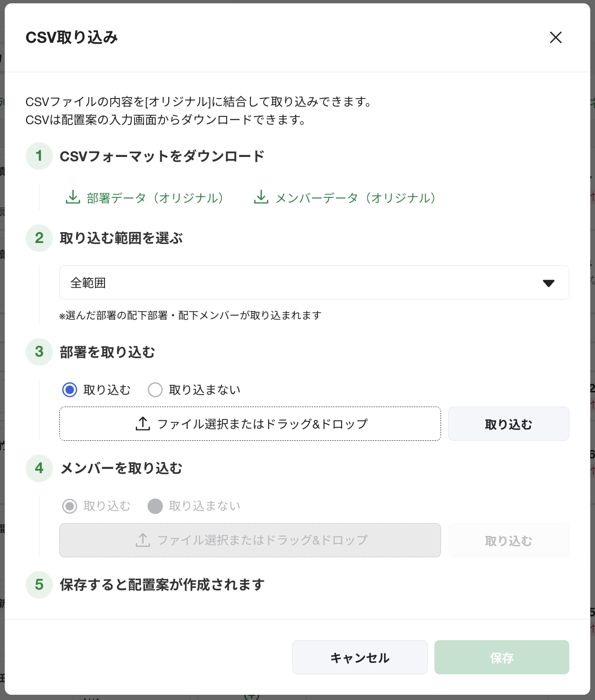The image size is (595, 700).
Task: Select 取り込む radio under 部署を取り込む
Action: pyautogui.click(x=70, y=390)
